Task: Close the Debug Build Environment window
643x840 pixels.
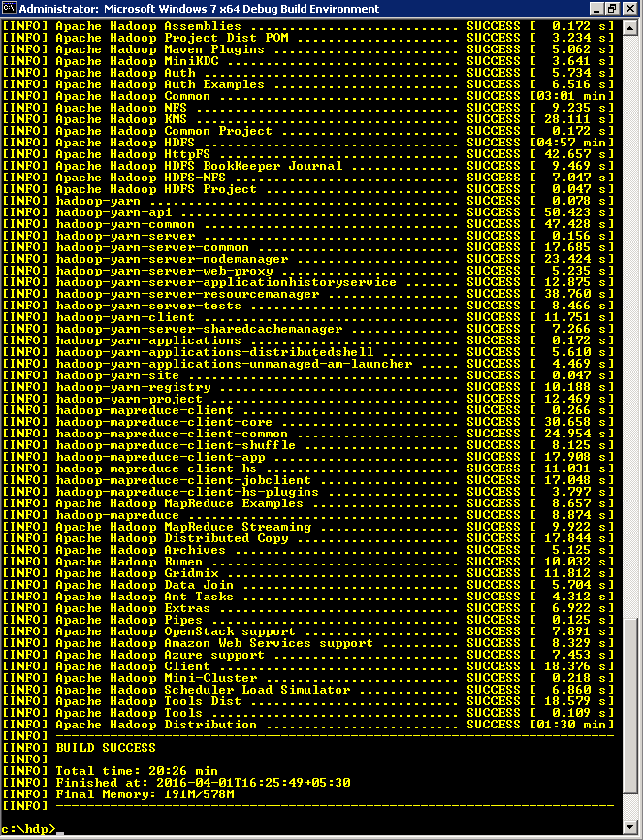Action: (629, 9)
